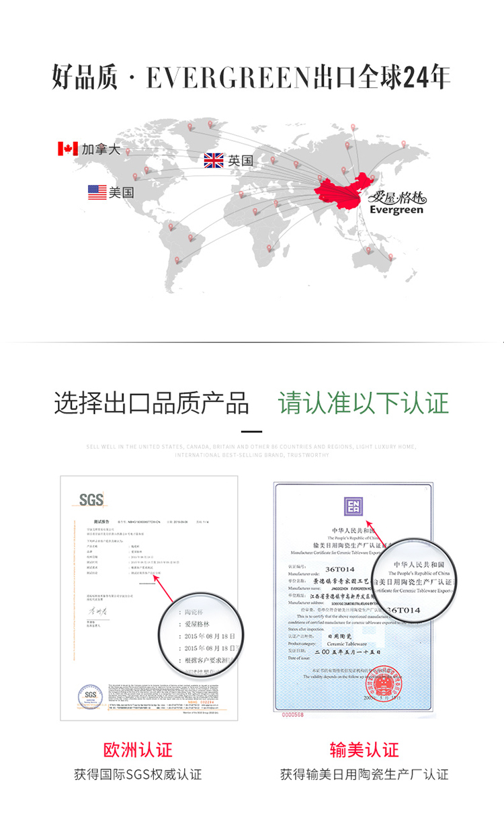Click the red heading 欧洲认证

coord(138,749)
